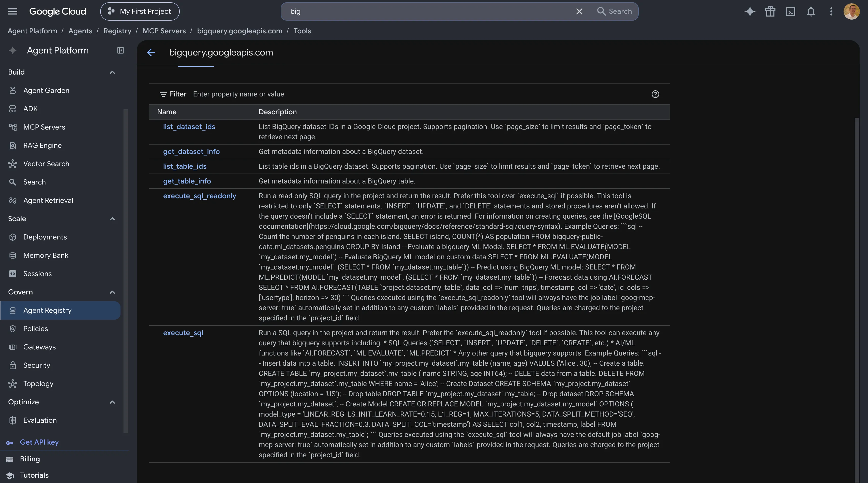Go back using the arrow beside bigquery.googleapis.com

(151, 52)
